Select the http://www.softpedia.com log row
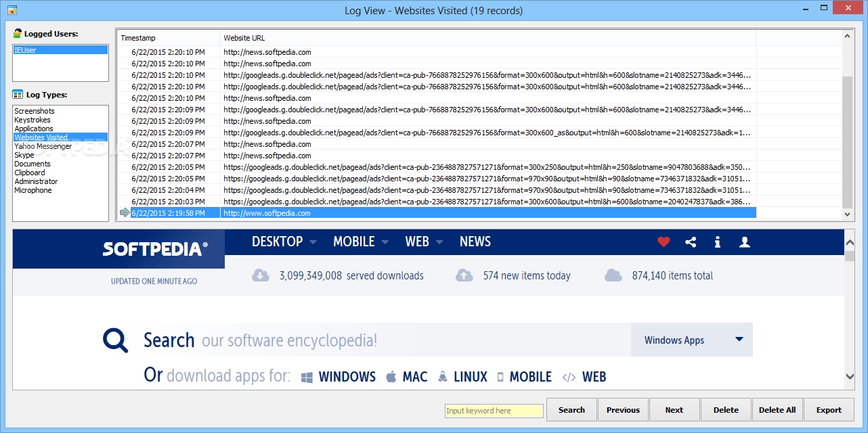Viewport: 868px width, 433px height. click(437, 213)
